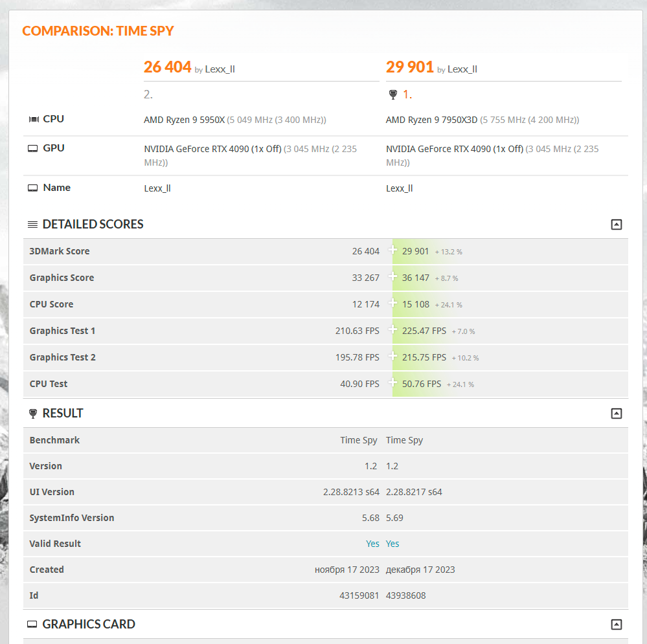The image size is (647, 644).
Task: Click the list icon beside Detailed Scores
Action: pyautogui.click(x=32, y=225)
